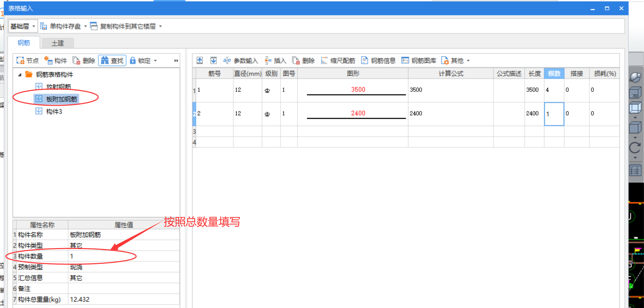Click the 构件数量 value field
The image size is (644, 308).
click(124, 256)
